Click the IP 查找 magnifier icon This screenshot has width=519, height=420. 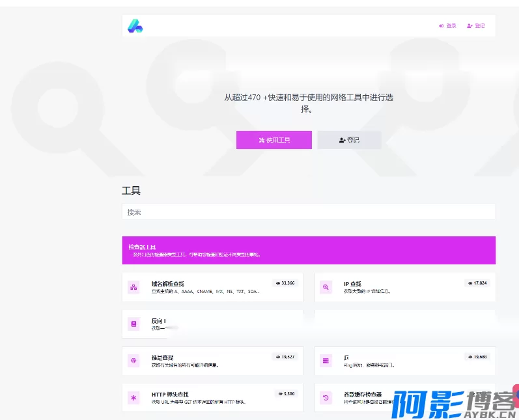(x=326, y=287)
